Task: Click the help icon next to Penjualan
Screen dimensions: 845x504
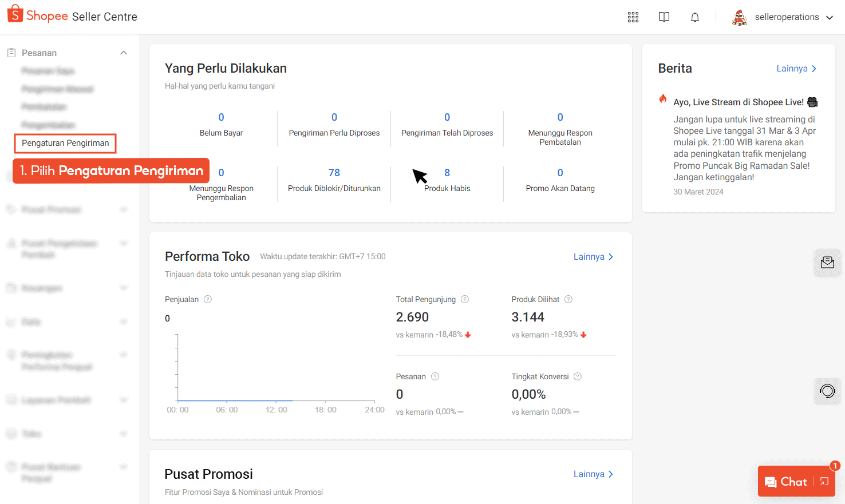Action: [208, 299]
